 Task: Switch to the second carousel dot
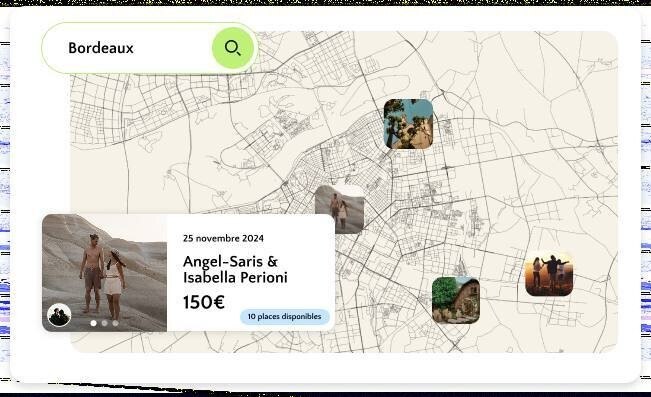click(105, 323)
